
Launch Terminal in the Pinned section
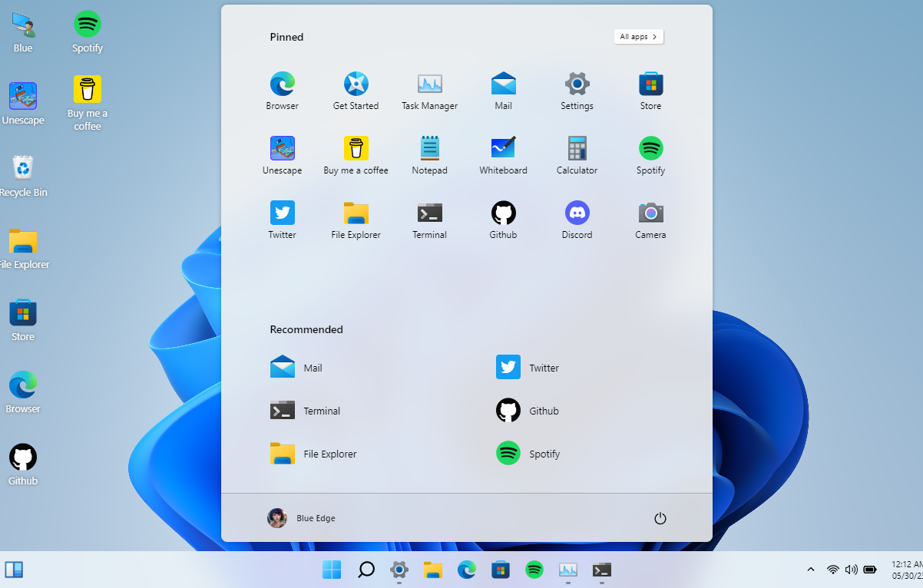[x=429, y=220]
